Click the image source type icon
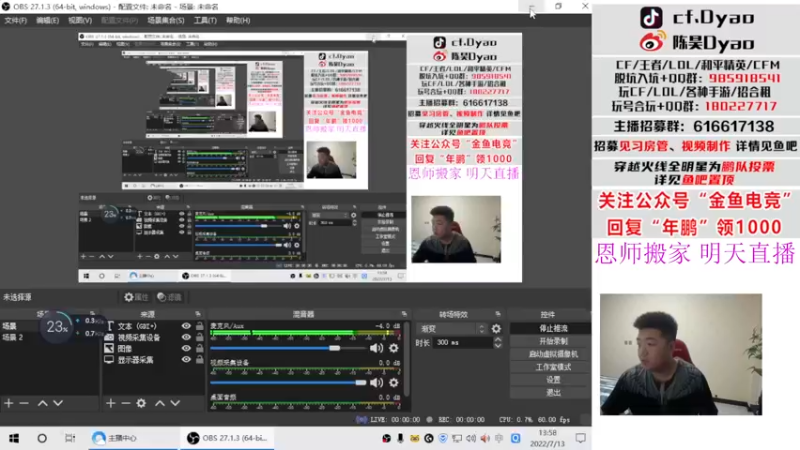 point(109,348)
